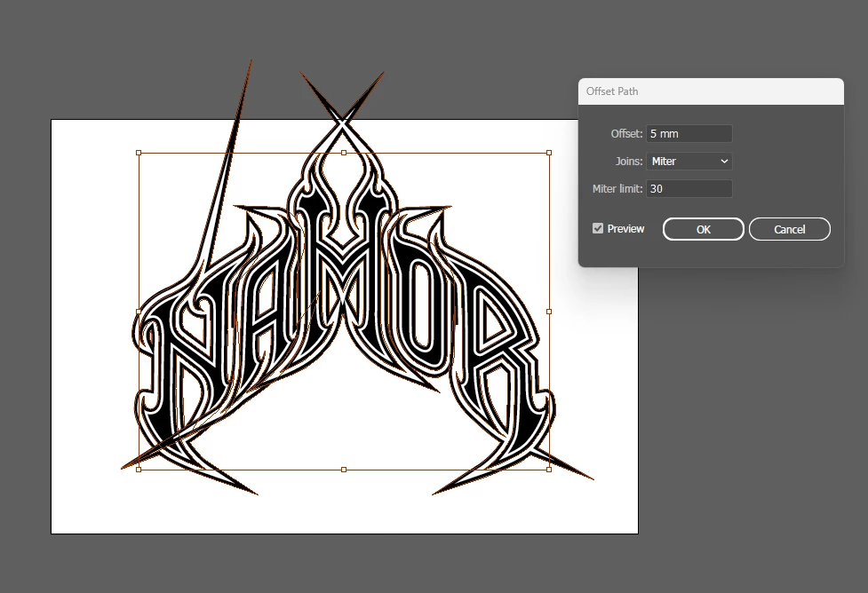
Task: Click the right-middle bounding box handle
Action: (549, 312)
